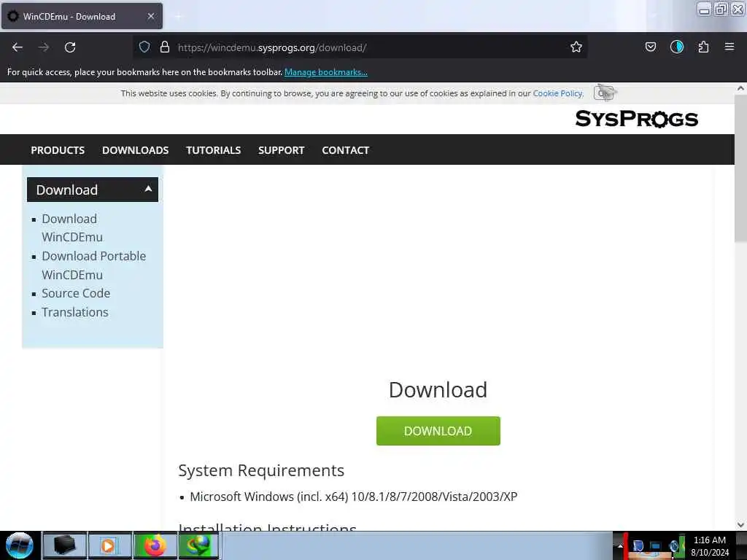Open the Internet Download Manager taskbar icon
747x560 pixels.
198,545
